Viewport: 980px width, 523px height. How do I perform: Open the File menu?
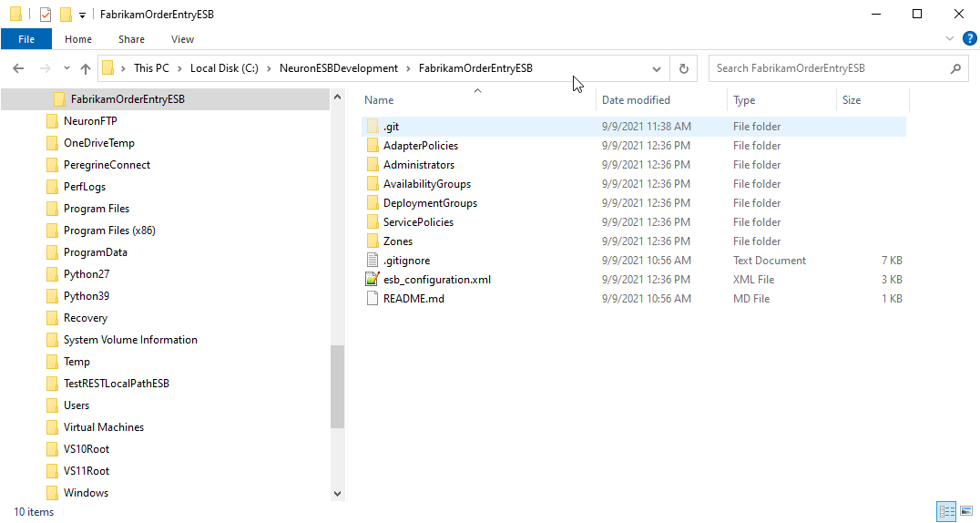point(26,39)
